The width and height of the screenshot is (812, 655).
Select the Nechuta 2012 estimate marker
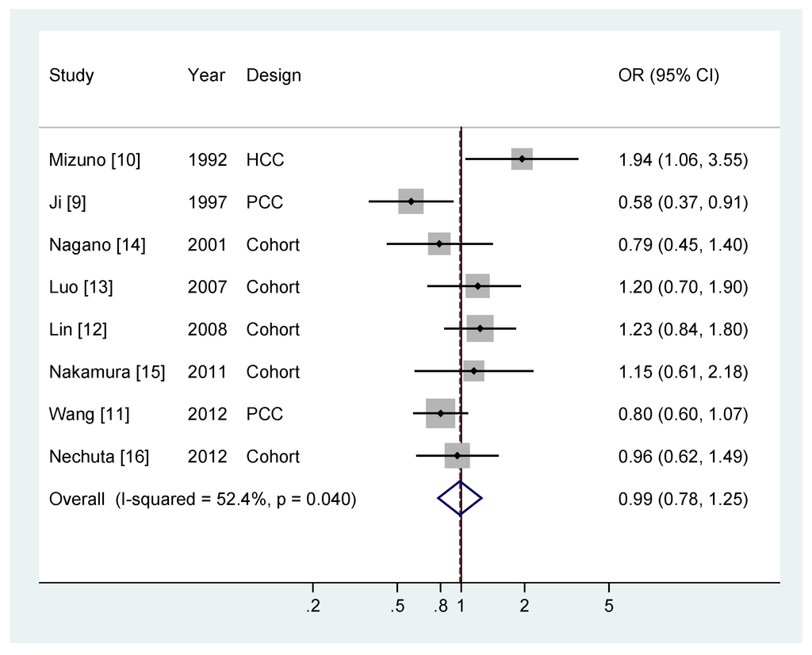tap(458, 456)
